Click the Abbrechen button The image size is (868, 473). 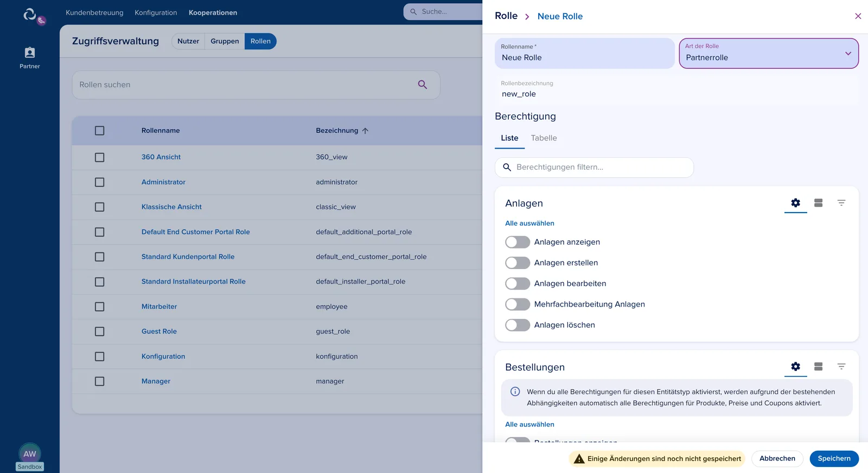777,459
